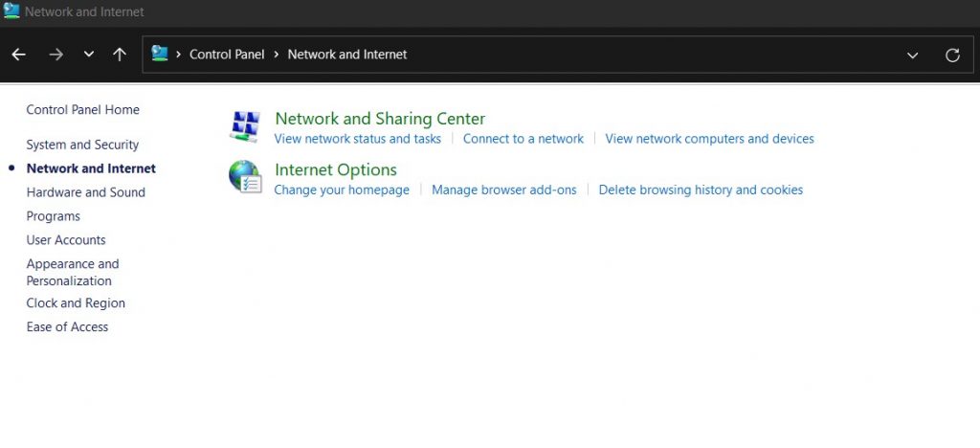Refresh the Control Panel view
Viewport: 980px width, 448px height.
point(952,55)
